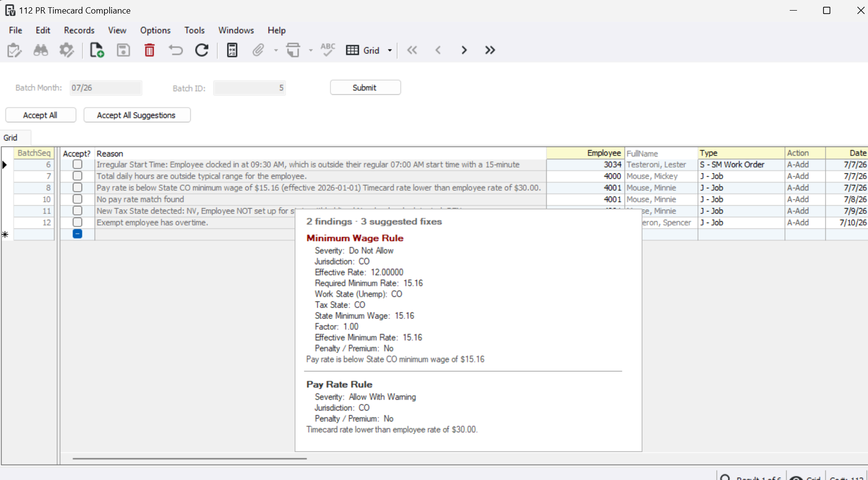The height and width of the screenshot is (480, 868).
Task: Go to the next record arrow
Action: [464, 50]
